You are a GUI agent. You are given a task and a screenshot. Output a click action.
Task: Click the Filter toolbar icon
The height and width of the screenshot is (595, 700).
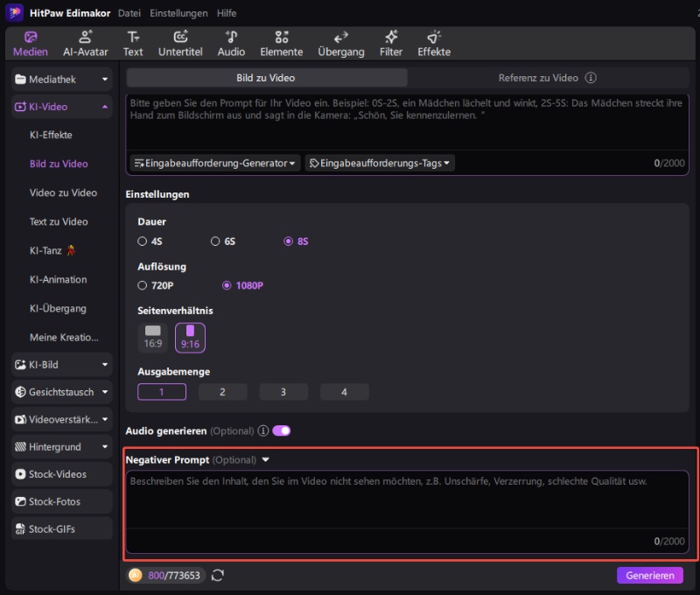point(391,43)
